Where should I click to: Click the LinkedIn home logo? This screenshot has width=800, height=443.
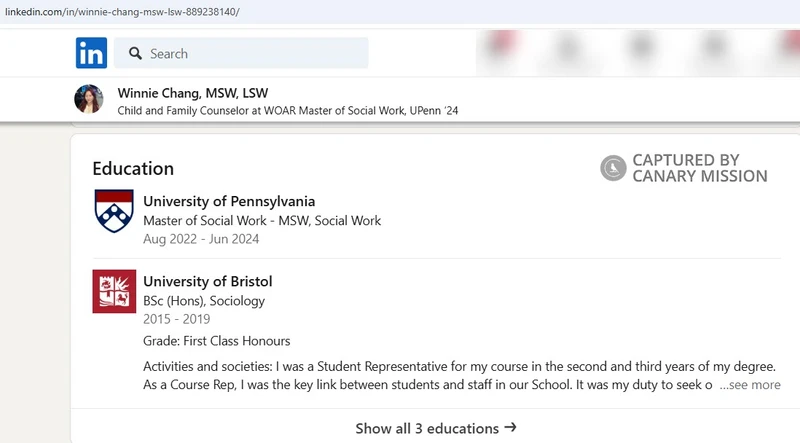click(91, 53)
